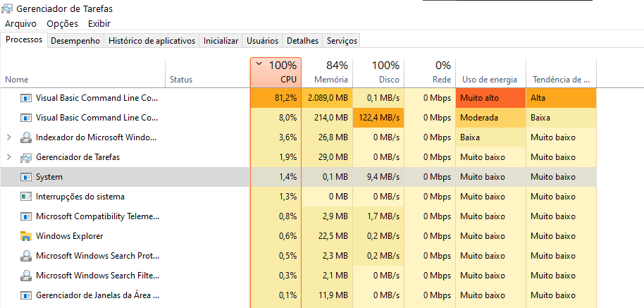This screenshot has width=644, height=308.
Task: Click the Moderada energy usage cell
Action: (x=491, y=118)
